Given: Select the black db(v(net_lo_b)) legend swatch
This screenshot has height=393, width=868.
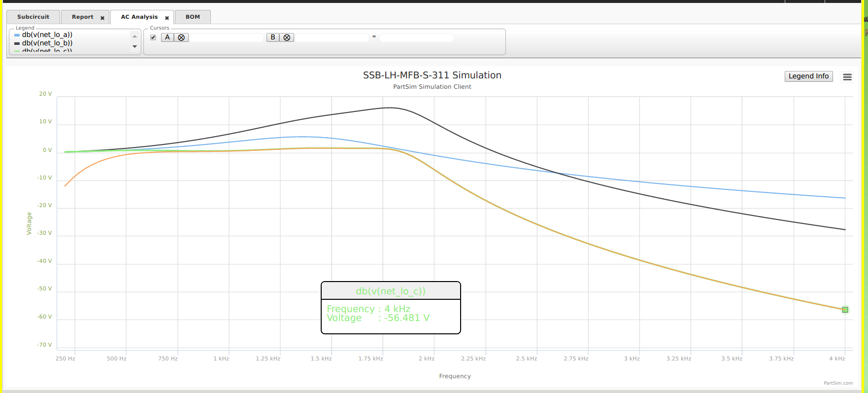Looking at the screenshot, I should tap(17, 43).
